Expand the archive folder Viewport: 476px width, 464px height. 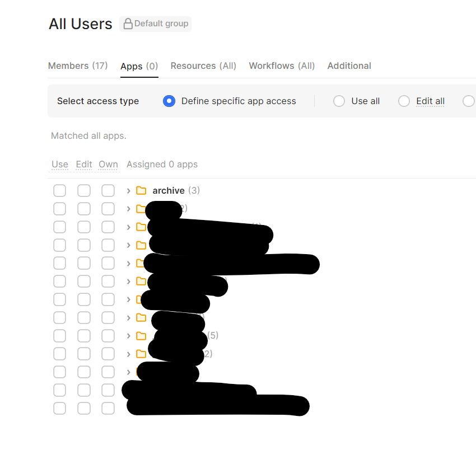coord(129,190)
